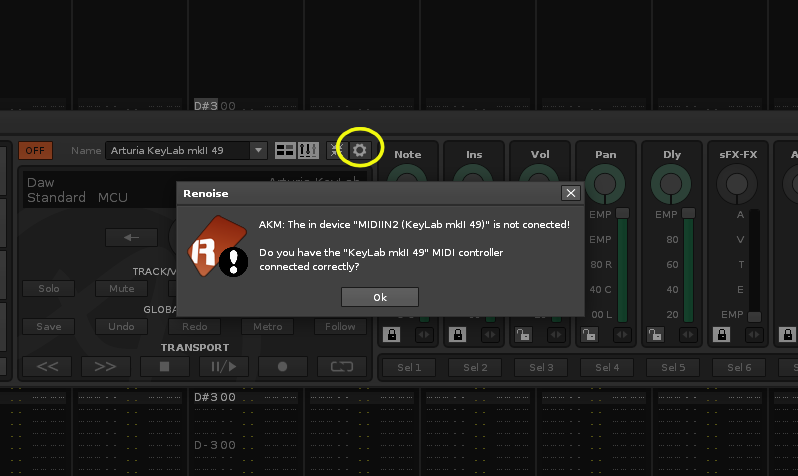
Task: Click left-right arrows under Vol column
Action: tap(556, 334)
